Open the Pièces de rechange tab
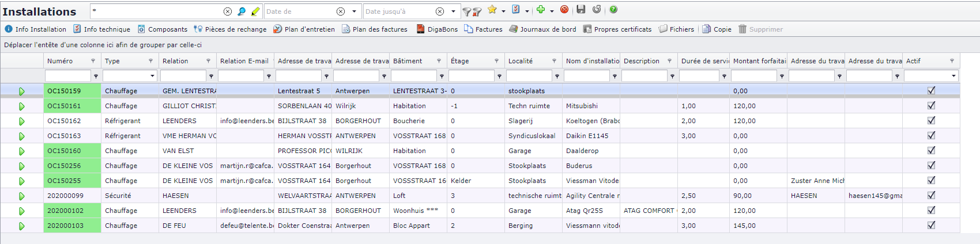Screen dimensions: 980x244 pyautogui.click(x=230, y=29)
